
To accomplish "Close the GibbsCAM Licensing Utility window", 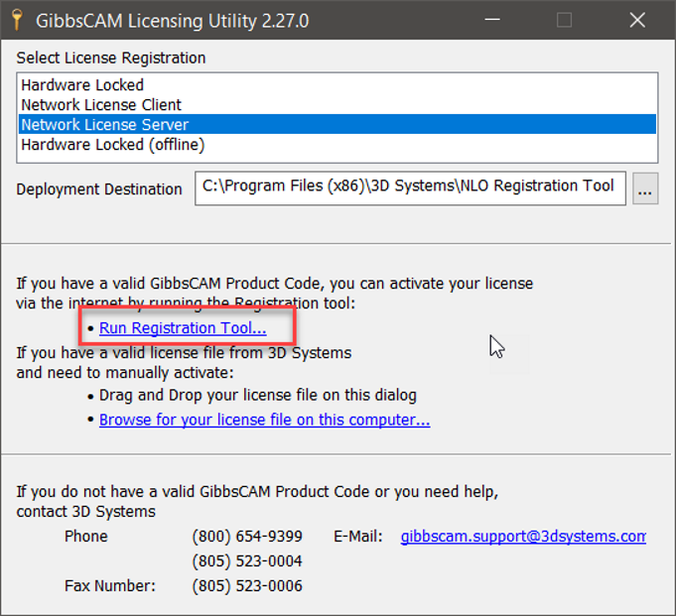I will pyautogui.click(x=637, y=20).
